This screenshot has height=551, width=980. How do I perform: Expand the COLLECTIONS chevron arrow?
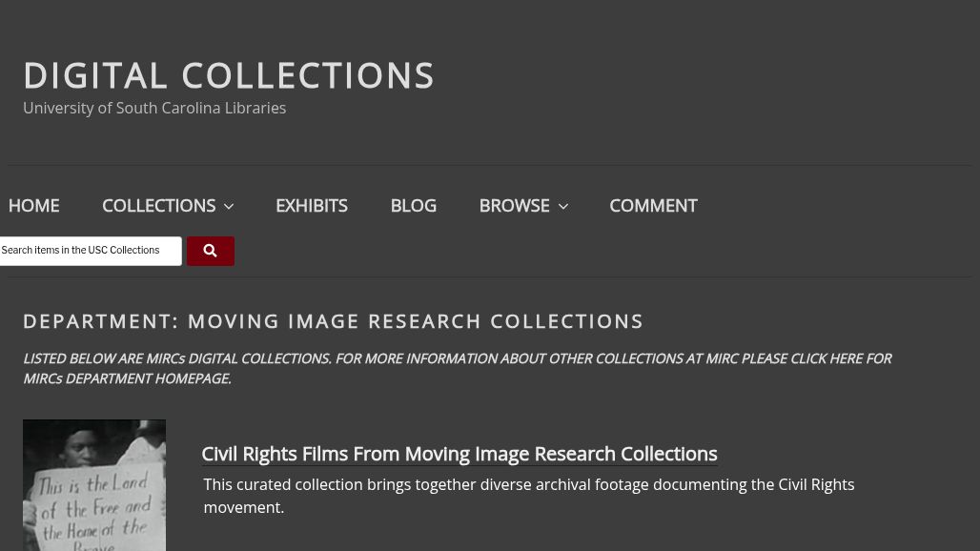click(229, 207)
